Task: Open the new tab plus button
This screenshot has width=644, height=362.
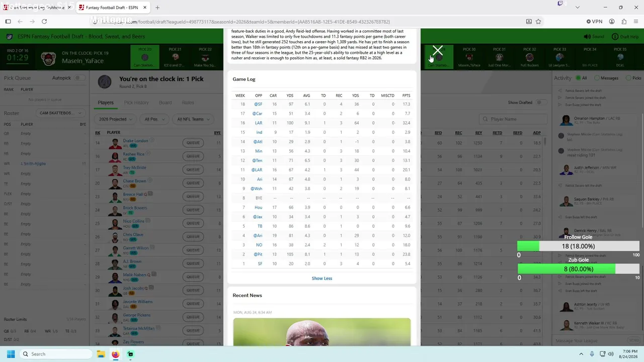Action: (x=157, y=8)
